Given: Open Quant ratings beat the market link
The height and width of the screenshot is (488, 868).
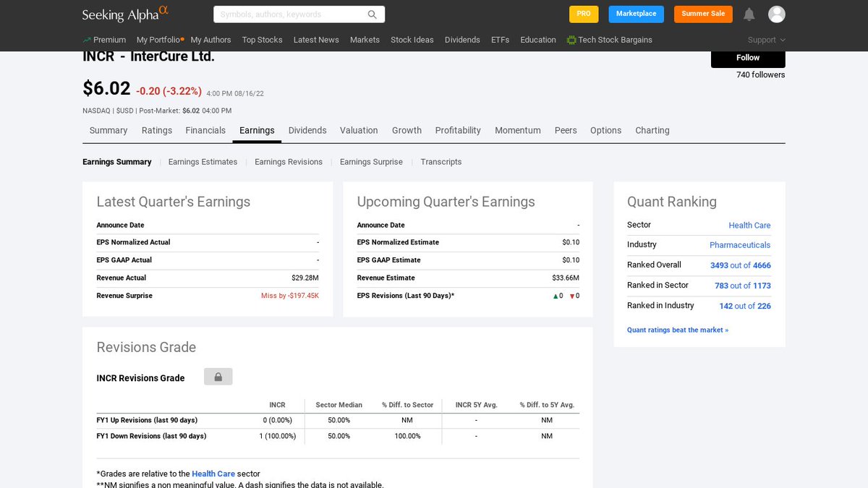Looking at the screenshot, I should pos(678,330).
